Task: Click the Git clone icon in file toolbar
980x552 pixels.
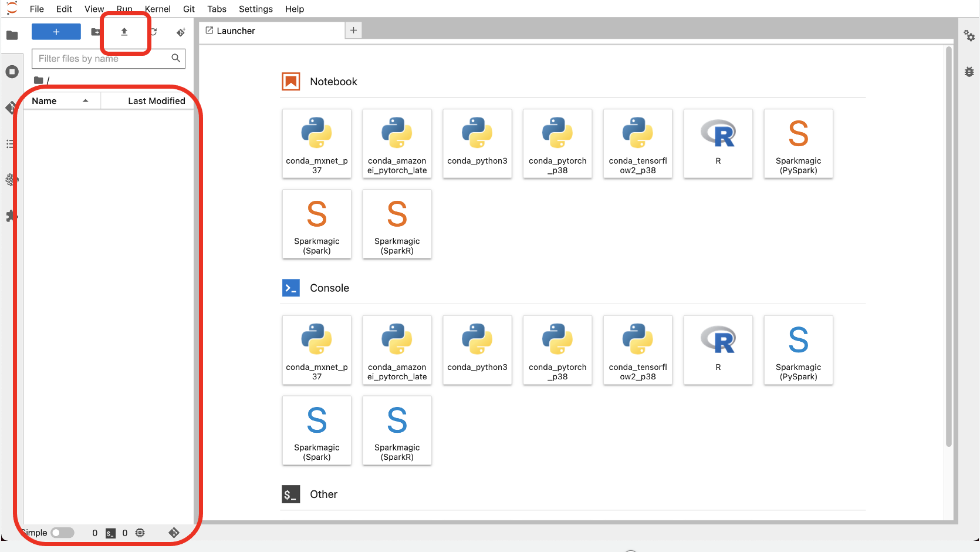Action: pos(181,32)
